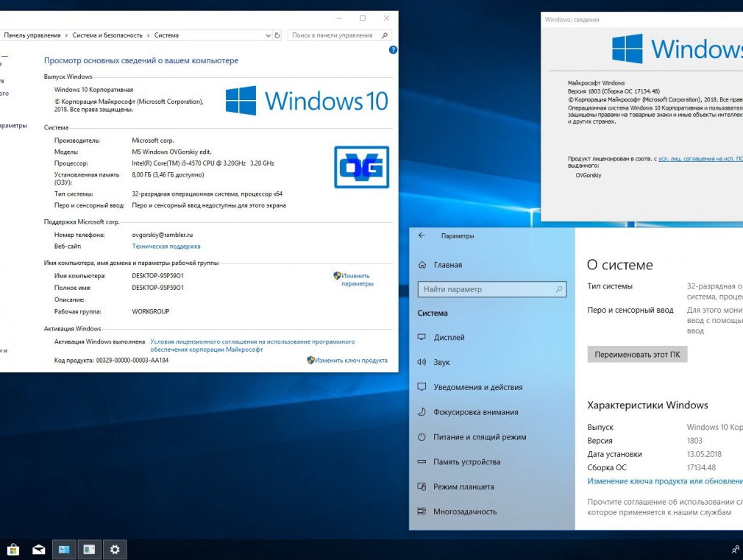Click the Найти параметр search field
The width and height of the screenshot is (743, 560).
(x=492, y=289)
